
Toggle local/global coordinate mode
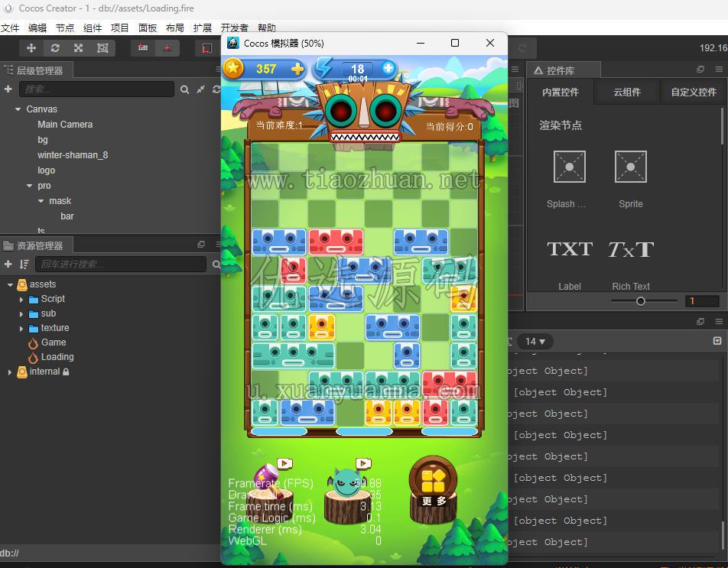tap(167, 48)
